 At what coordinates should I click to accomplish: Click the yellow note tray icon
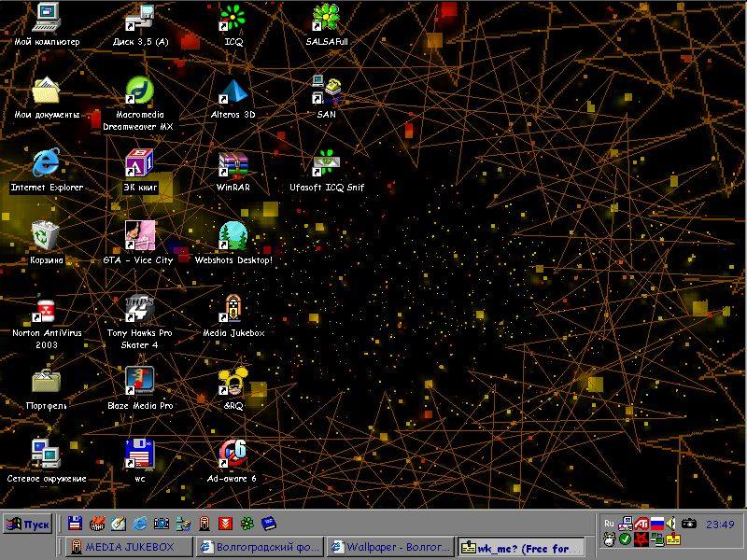[x=673, y=539]
